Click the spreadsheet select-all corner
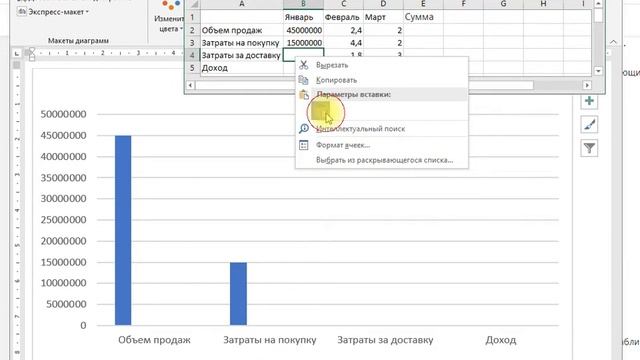Screen dimensions: 640x360 [x=193, y=4]
